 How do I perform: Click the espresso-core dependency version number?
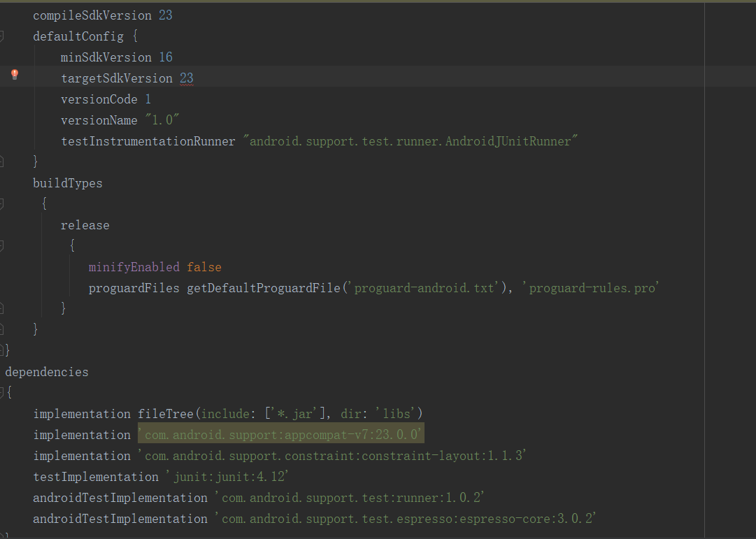(573, 518)
